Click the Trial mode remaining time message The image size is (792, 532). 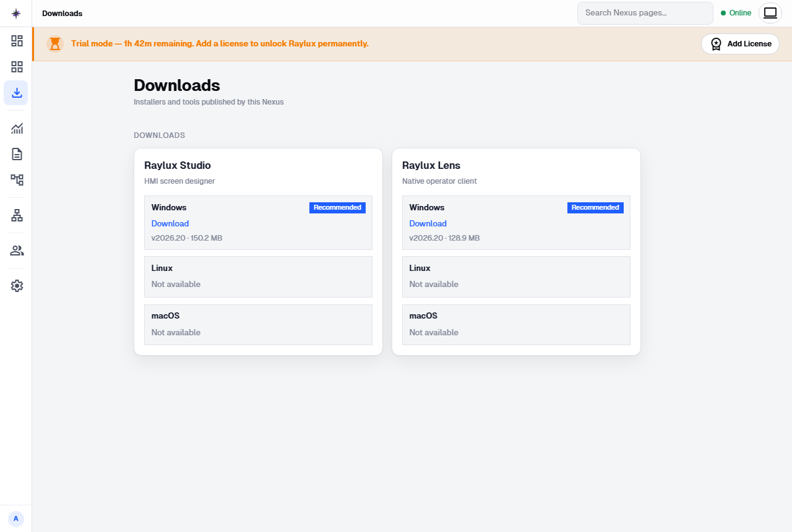click(x=220, y=44)
